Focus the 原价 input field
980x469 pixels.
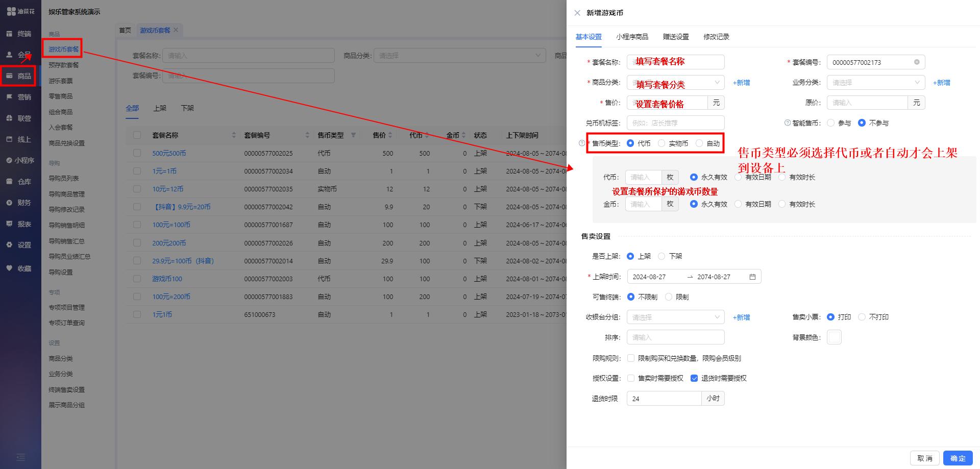click(x=867, y=103)
